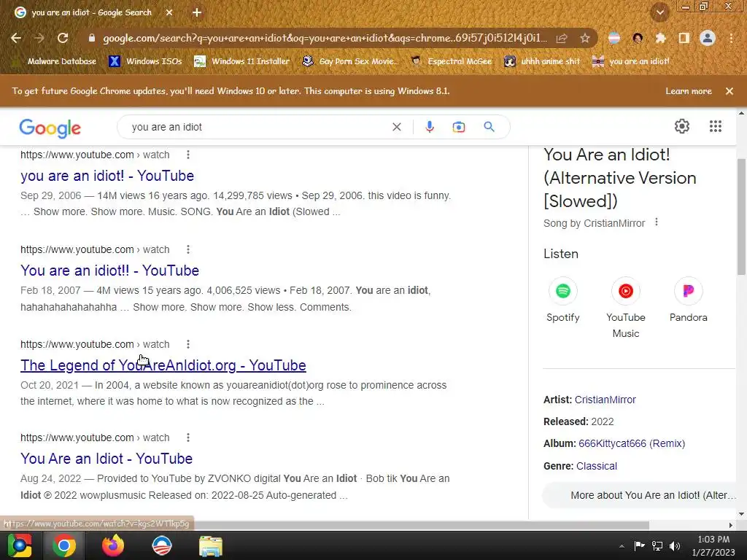Open the Chrome profile avatar
This screenshot has height=560, width=747.
tap(708, 38)
